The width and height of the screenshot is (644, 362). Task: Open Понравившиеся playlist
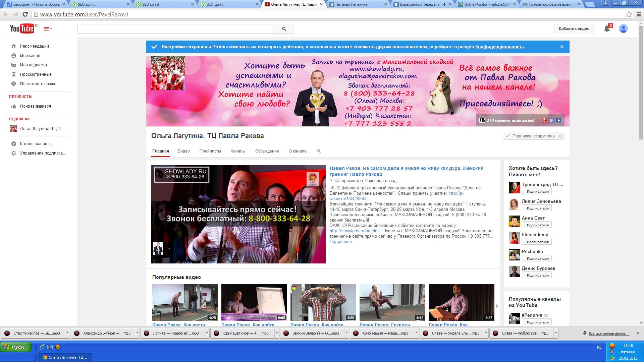click(35, 106)
